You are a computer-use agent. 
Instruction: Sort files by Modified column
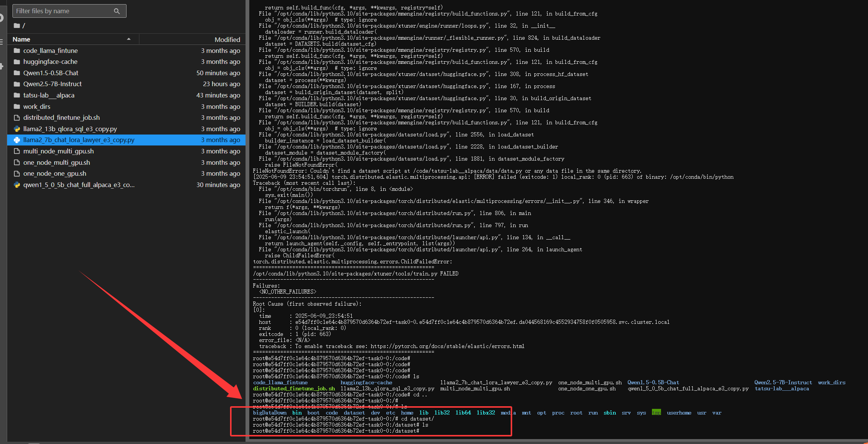click(227, 39)
